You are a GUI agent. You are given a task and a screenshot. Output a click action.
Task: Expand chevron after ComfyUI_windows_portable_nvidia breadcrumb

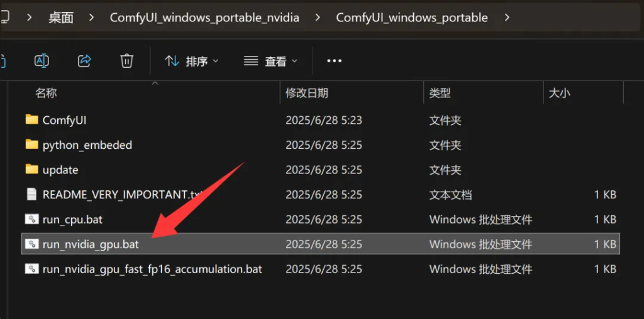[x=318, y=18]
